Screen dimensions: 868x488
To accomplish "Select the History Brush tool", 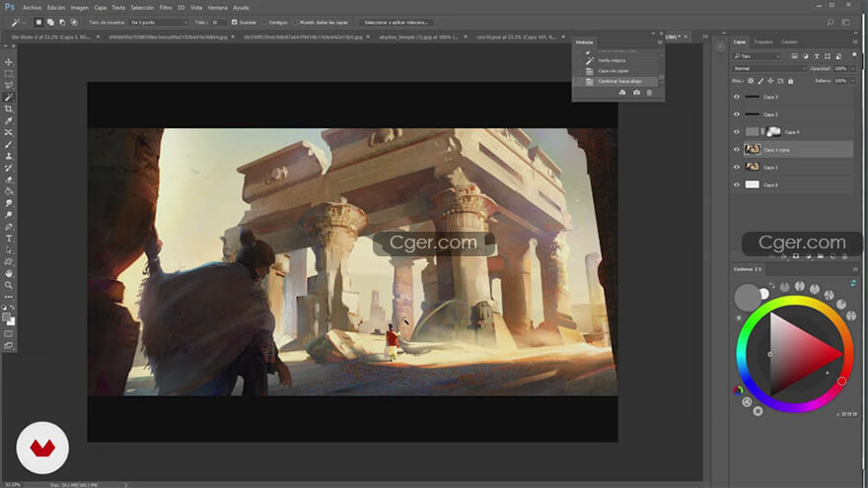I will coord(8,168).
